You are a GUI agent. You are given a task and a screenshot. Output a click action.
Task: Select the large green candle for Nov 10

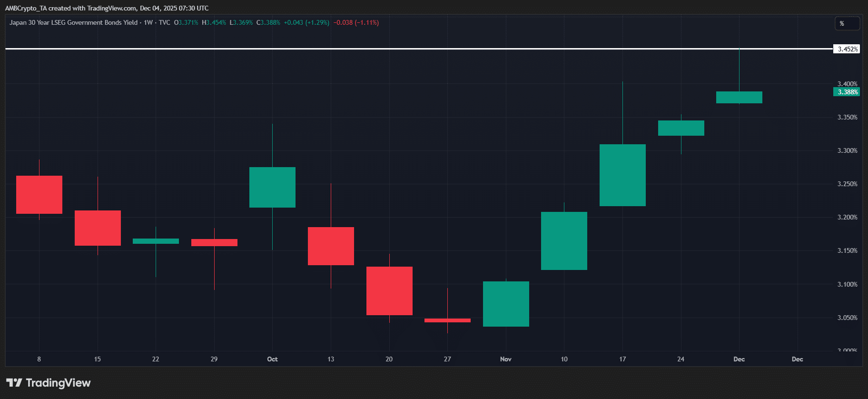click(x=564, y=240)
